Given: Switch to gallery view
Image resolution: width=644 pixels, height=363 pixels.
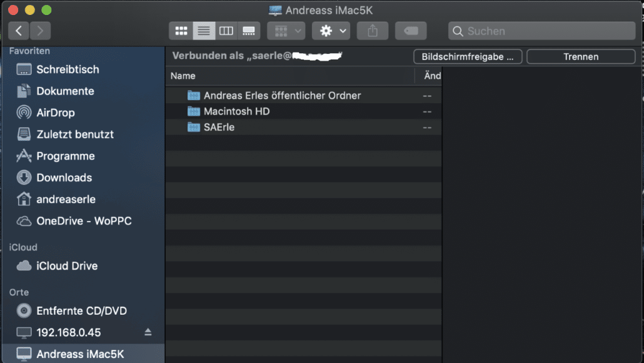Looking at the screenshot, I should (249, 31).
